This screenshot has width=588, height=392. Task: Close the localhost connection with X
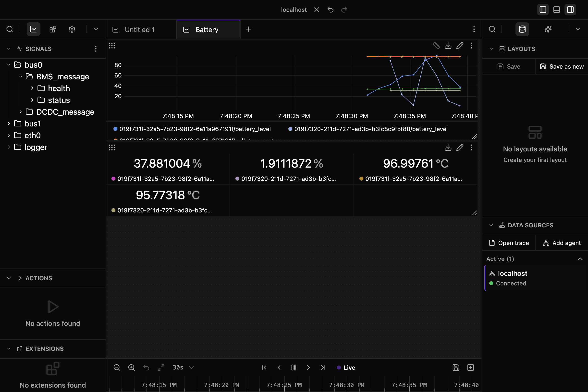point(317,10)
